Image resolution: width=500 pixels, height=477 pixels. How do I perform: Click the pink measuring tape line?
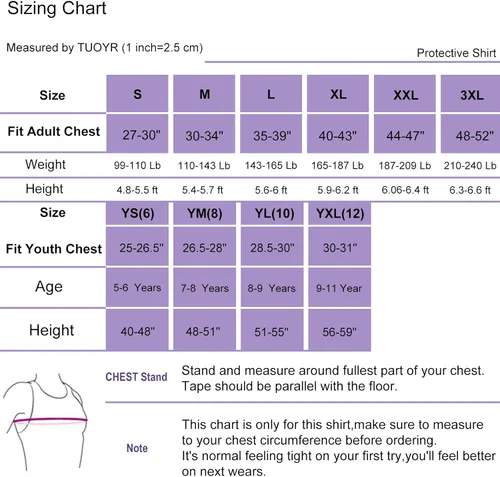(x=50, y=420)
